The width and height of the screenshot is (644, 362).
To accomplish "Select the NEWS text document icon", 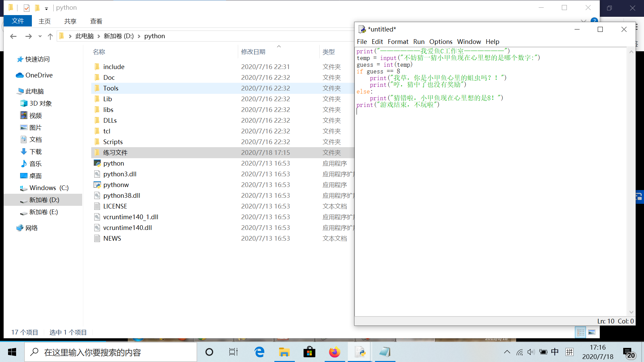I will click(97, 238).
